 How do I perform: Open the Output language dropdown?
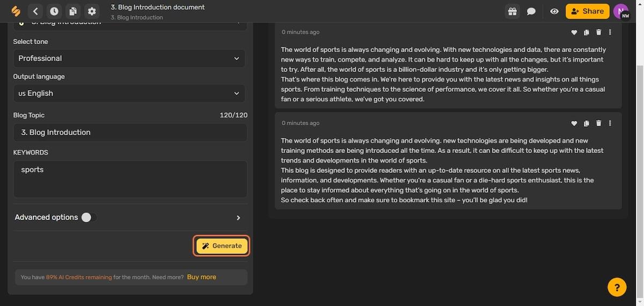pyautogui.click(x=129, y=93)
